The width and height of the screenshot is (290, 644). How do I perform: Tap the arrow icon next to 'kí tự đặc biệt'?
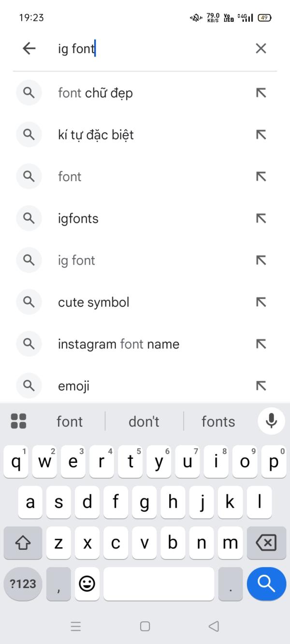(x=261, y=135)
